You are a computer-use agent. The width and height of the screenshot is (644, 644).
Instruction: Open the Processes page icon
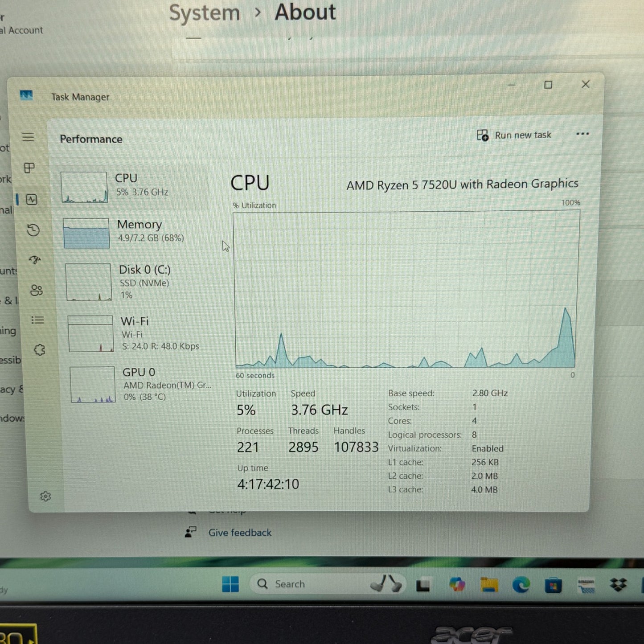click(x=29, y=168)
